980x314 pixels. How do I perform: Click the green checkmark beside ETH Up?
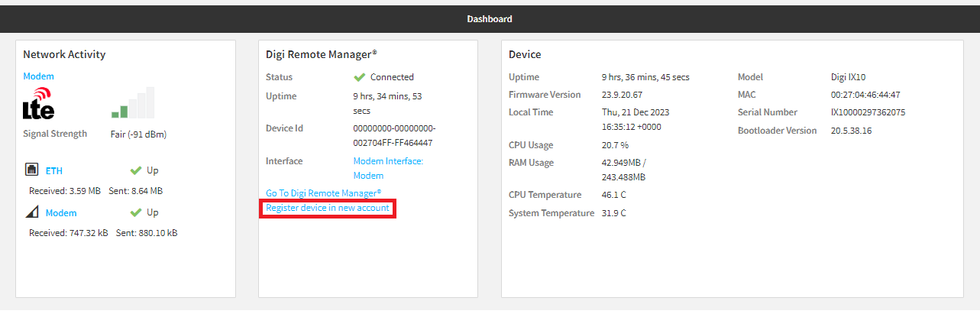coord(136,170)
